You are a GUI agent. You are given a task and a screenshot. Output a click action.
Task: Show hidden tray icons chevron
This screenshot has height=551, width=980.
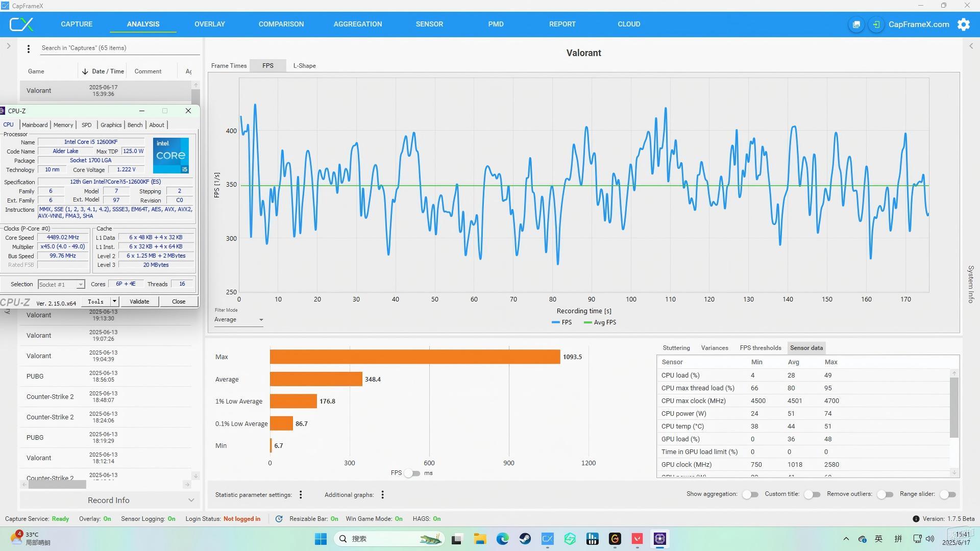click(x=846, y=539)
